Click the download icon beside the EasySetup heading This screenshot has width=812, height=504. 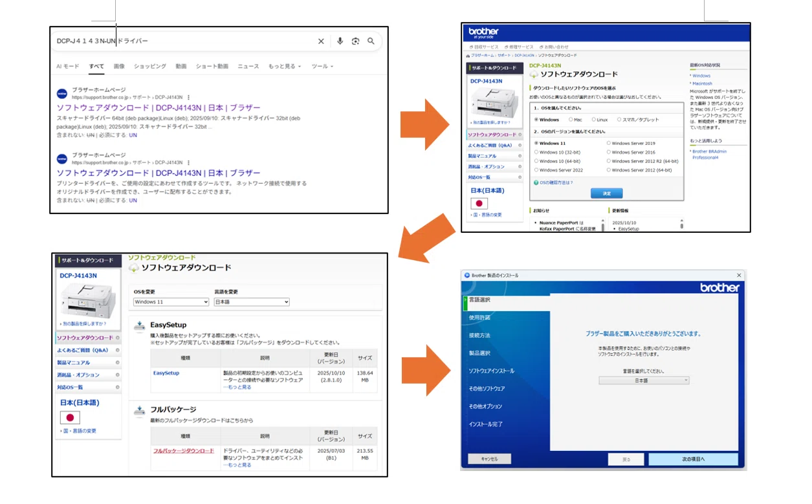click(139, 325)
